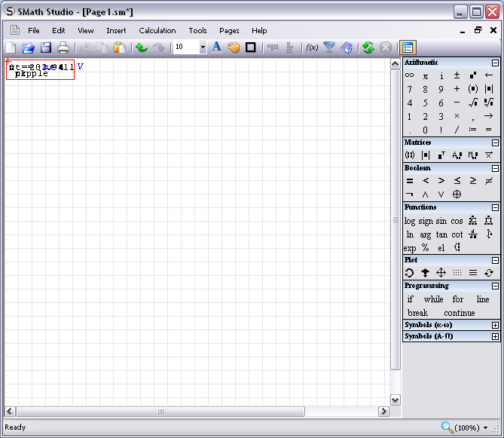Image resolution: width=504 pixels, height=438 pixels.
Task: Expand the Symbols (α-ω) panel
Action: (495, 326)
